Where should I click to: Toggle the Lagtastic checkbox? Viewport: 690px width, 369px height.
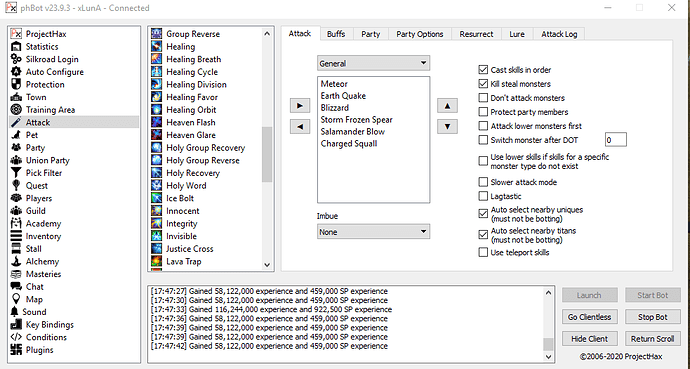pyautogui.click(x=483, y=196)
